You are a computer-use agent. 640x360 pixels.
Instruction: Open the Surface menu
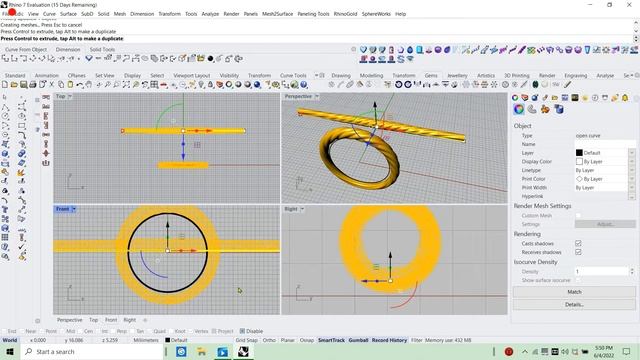tap(68, 14)
